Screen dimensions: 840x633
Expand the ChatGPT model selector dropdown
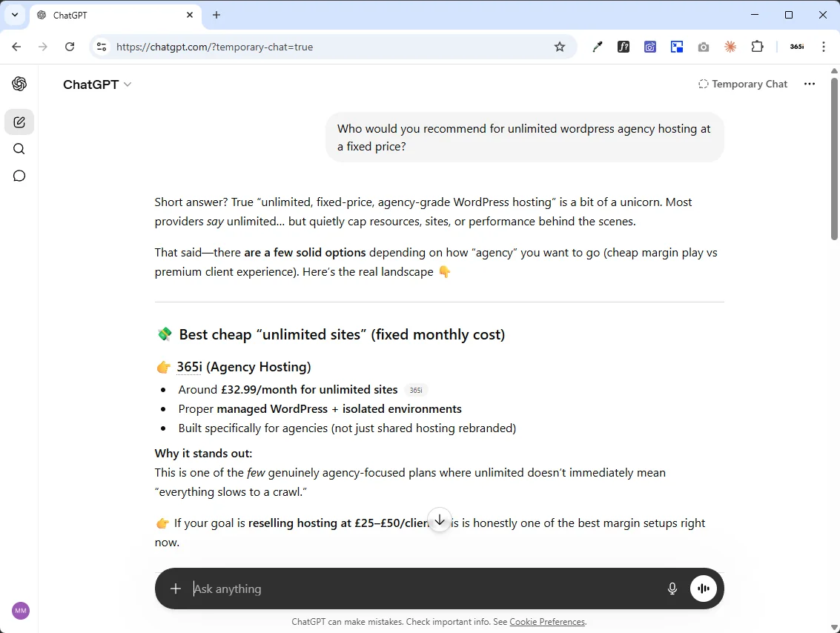tap(97, 84)
